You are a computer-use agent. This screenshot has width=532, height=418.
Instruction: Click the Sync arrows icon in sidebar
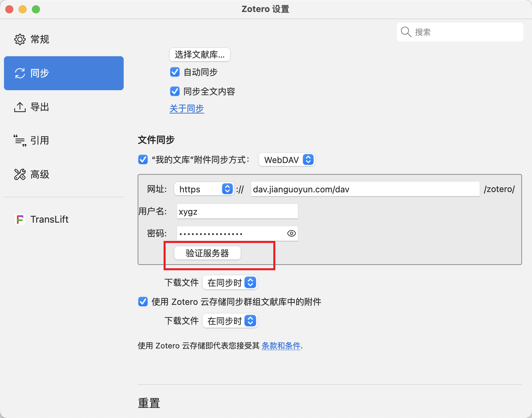pyautogui.click(x=20, y=73)
